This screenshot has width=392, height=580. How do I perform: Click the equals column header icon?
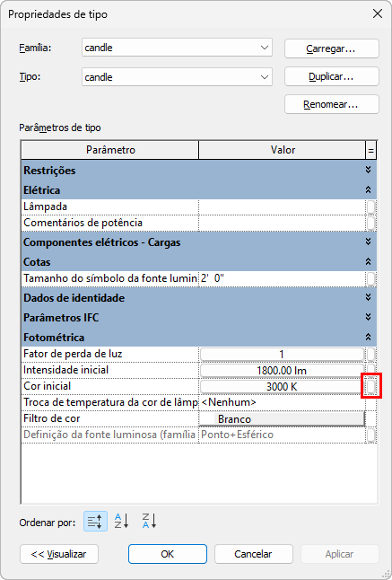[x=370, y=150]
